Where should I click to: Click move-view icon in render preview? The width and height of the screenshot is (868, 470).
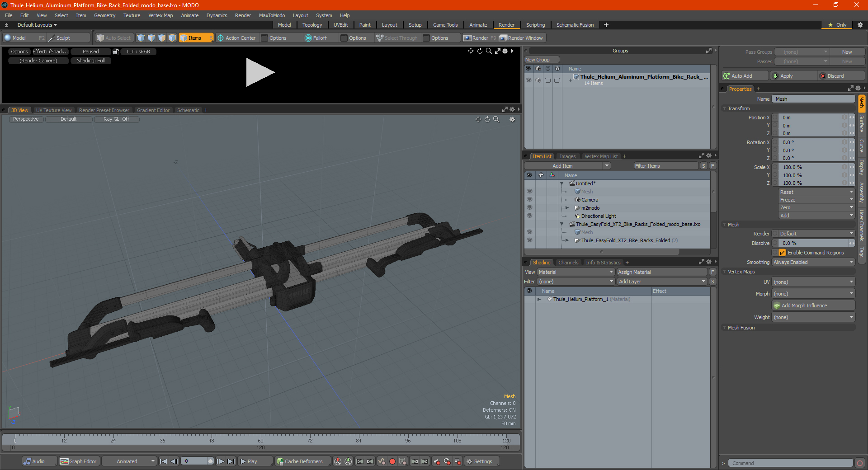471,51
